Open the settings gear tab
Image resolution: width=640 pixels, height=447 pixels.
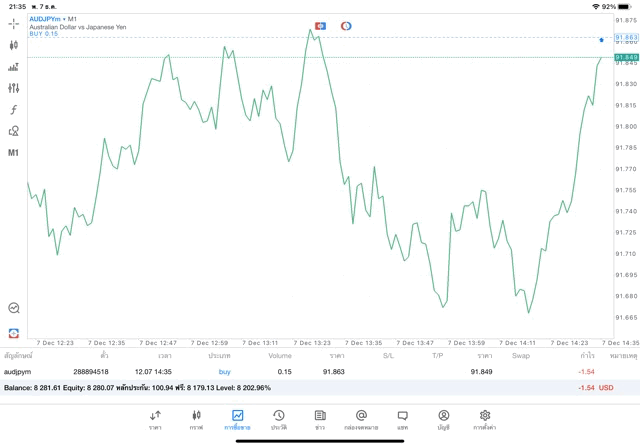[485, 420]
